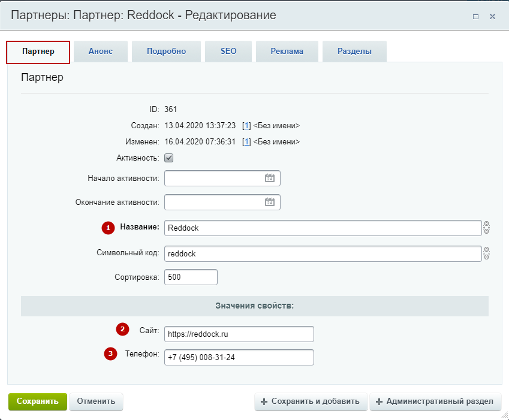The image size is (509, 420).
Task: Click the Сайт field with https://reddock.ru
Action: point(239,334)
